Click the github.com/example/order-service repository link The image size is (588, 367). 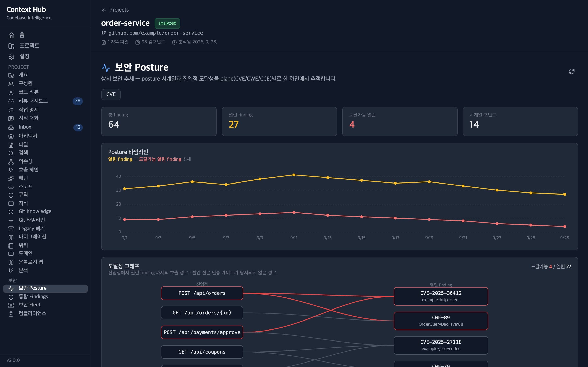(x=156, y=33)
